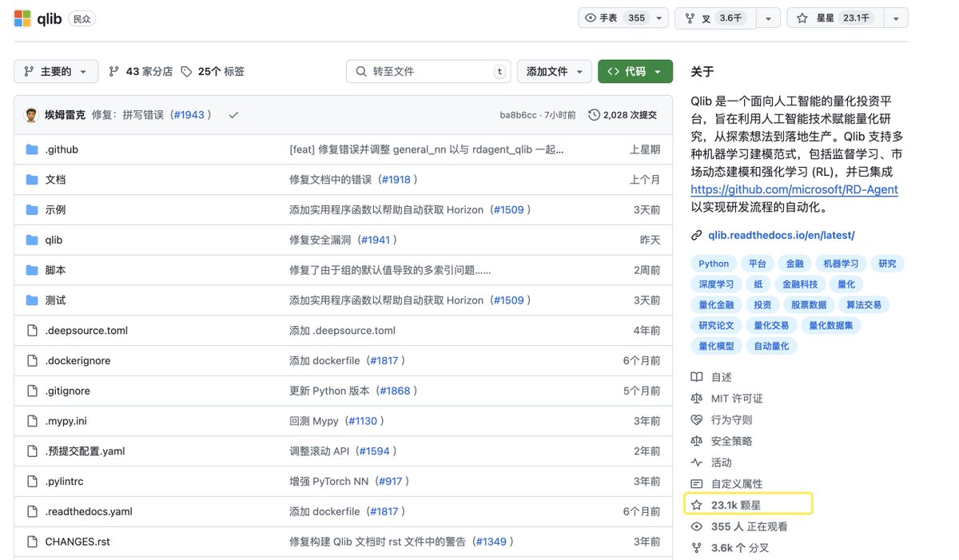Open qlib.readthedocs.io/en/latest/ link
Viewport: 959px width, 560px height.
[x=782, y=235]
